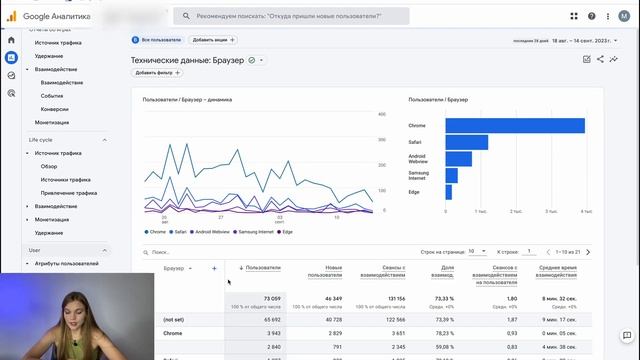Viewport: 640px width, 360px height.
Task: Open Привлечение трафика report
Action: (69, 193)
